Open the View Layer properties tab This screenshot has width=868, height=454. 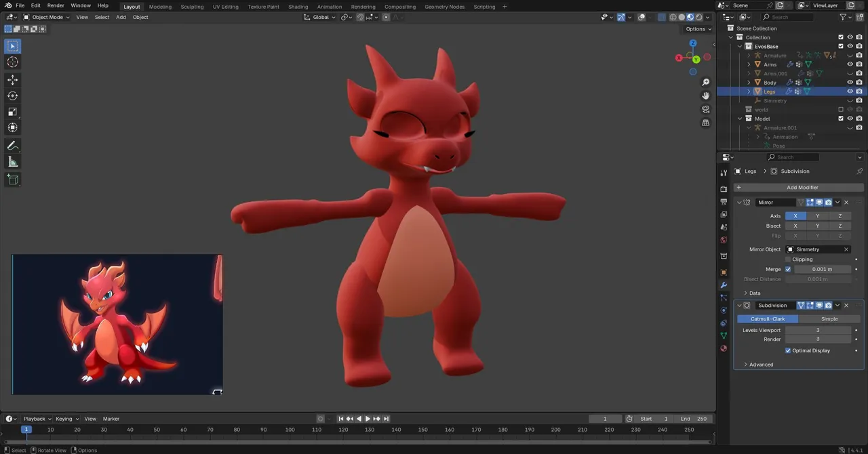pos(724,214)
